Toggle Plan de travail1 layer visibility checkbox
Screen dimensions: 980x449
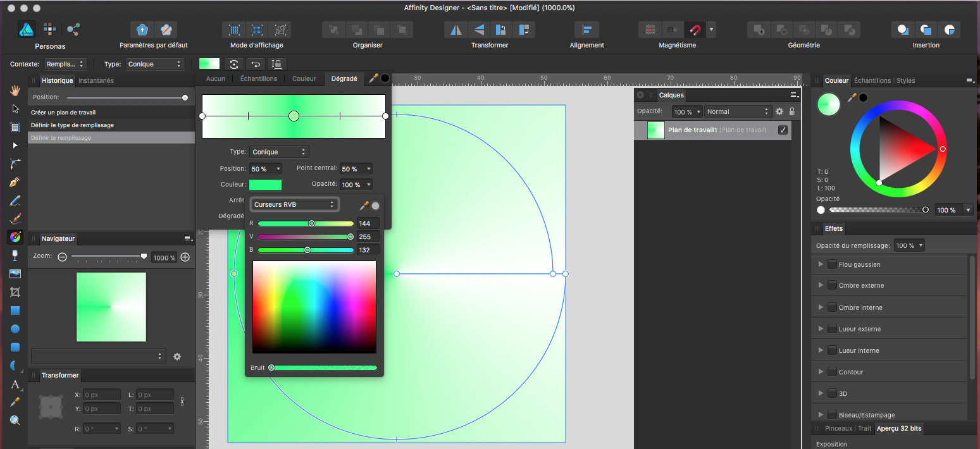coord(783,130)
